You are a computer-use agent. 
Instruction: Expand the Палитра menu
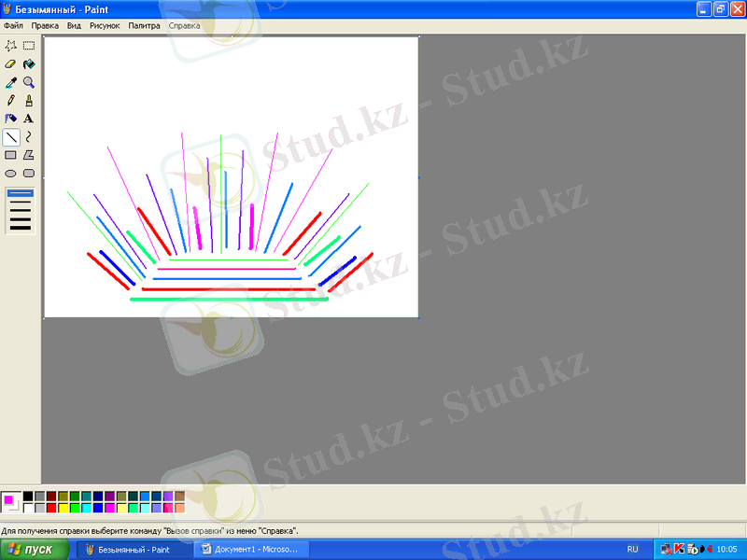coord(144,26)
